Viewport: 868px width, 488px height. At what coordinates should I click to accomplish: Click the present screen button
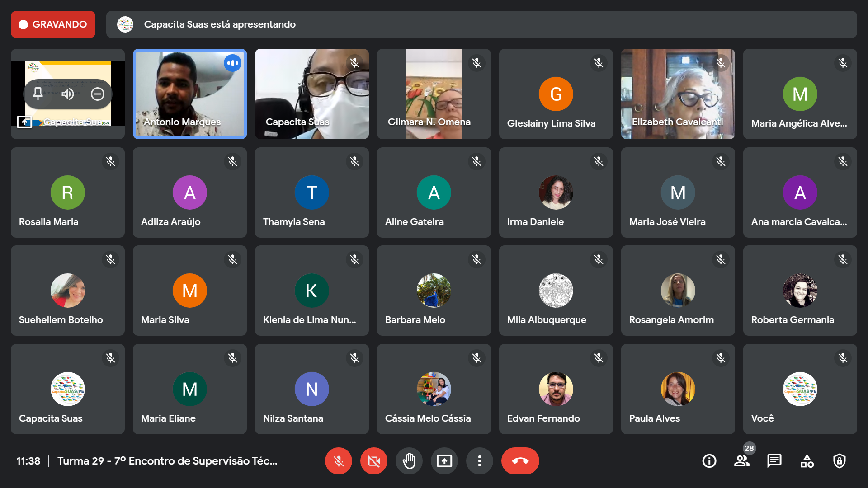[444, 461]
